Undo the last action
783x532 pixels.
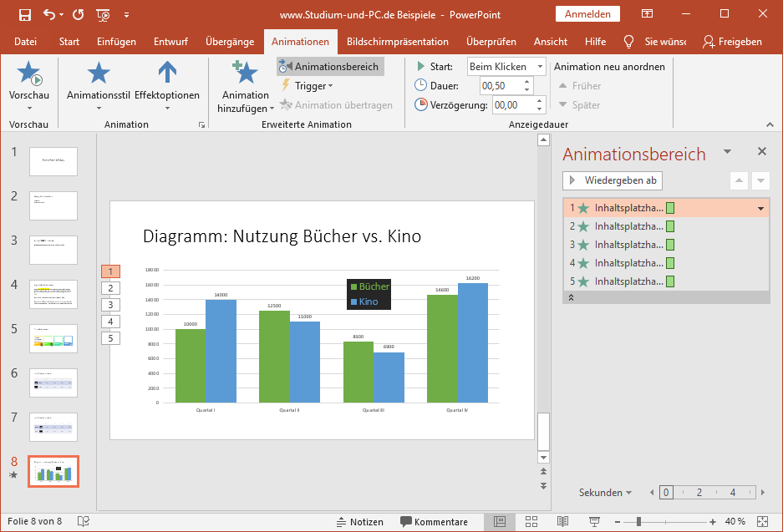point(49,14)
